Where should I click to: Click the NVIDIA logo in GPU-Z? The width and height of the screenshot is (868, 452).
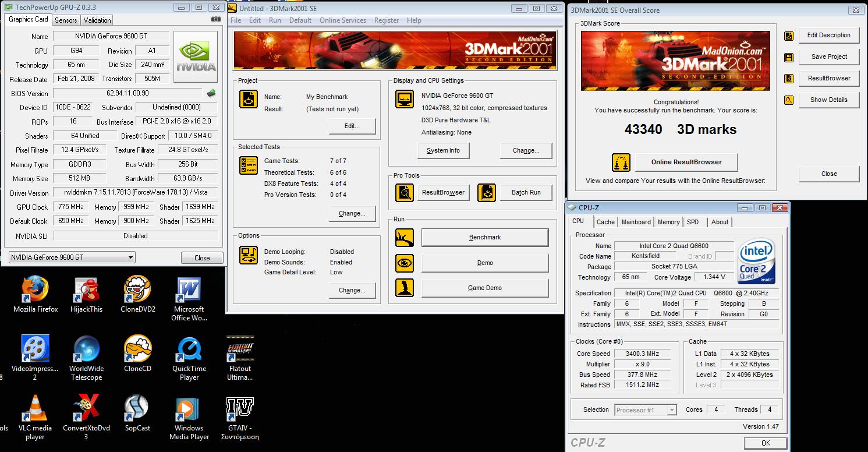pyautogui.click(x=196, y=57)
